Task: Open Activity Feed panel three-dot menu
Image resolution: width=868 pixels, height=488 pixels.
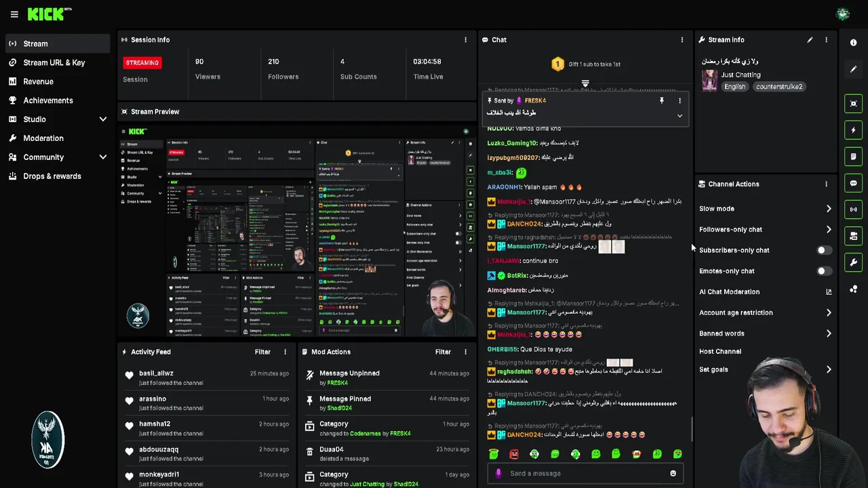Action: tap(285, 352)
